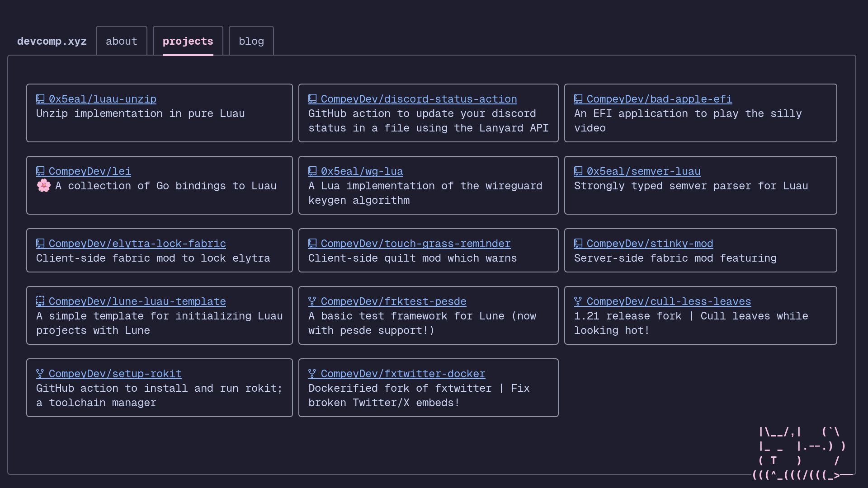Click the repo icon beside CompeyDev/discord-status-action
This screenshot has height=488, width=868.
coord(312,99)
